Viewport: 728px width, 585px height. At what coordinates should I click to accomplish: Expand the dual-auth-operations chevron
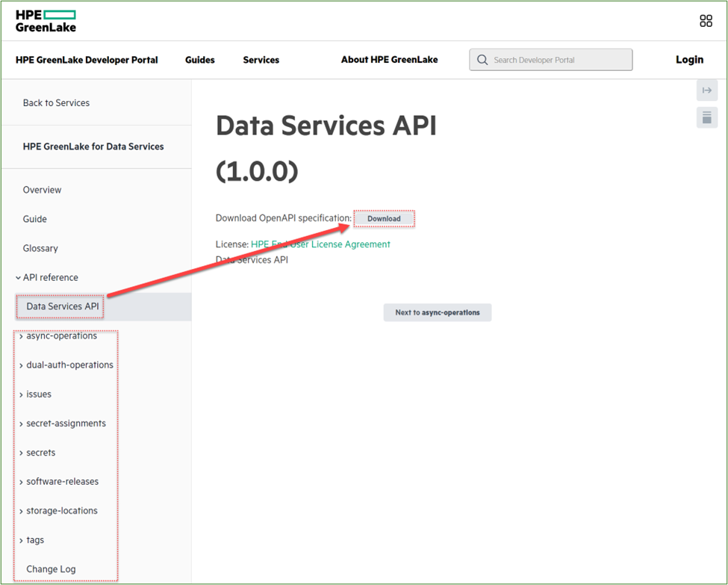21,365
